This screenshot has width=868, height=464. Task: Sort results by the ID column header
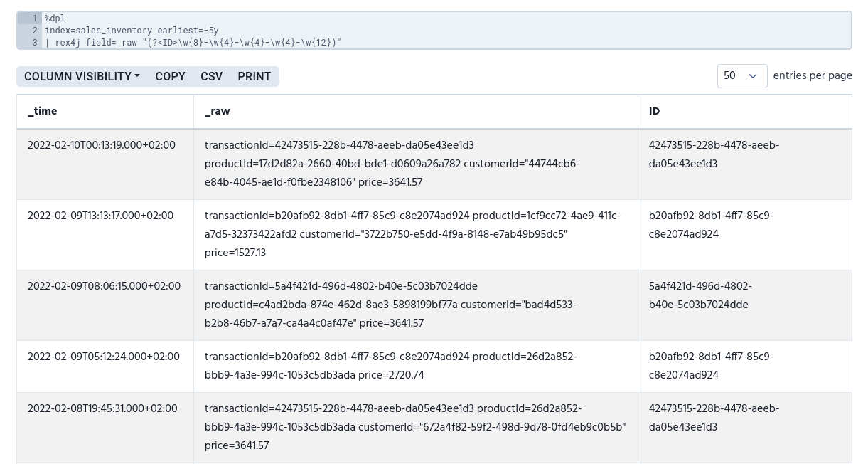tap(654, 112)
